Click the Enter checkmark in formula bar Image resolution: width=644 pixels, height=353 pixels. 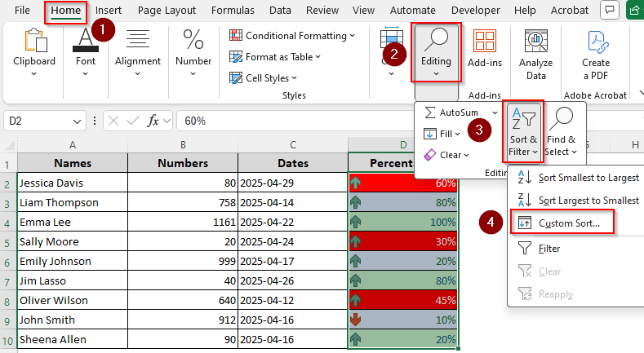coord(133,121)
